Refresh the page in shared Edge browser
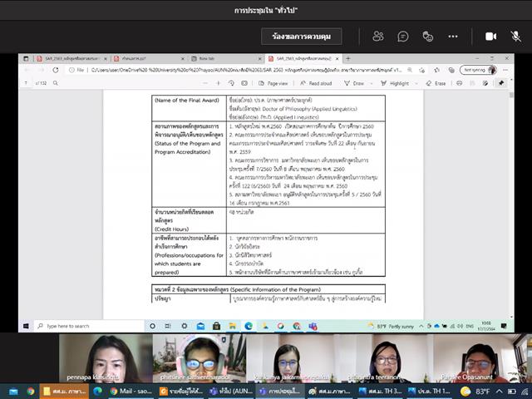The width and height of the screenshot is (532, 399). click(x=56, y=70)
